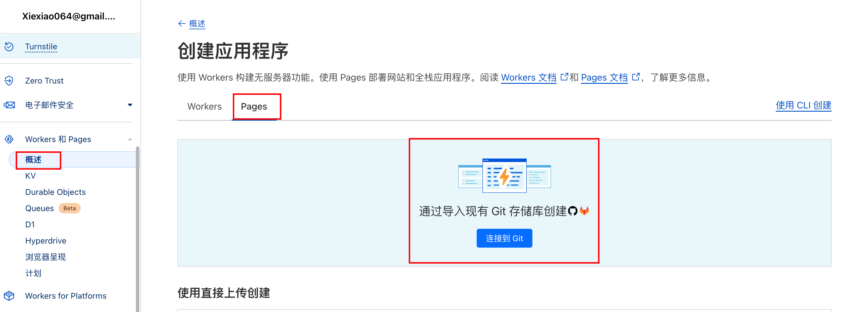Open Zero Trust menu item
Screen dimensions: 868x312
(44, 81)
